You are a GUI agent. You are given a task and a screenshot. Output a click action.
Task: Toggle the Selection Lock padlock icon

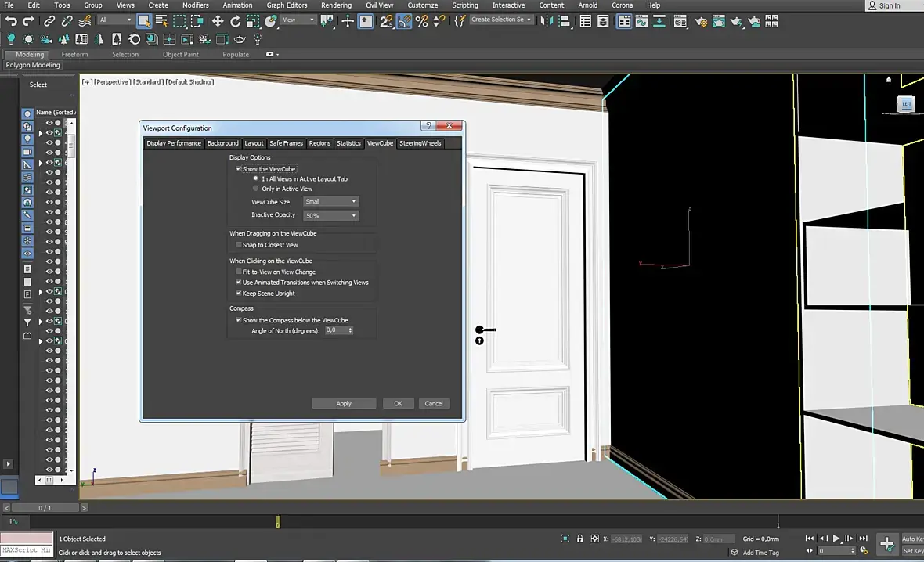pos(580,539)
